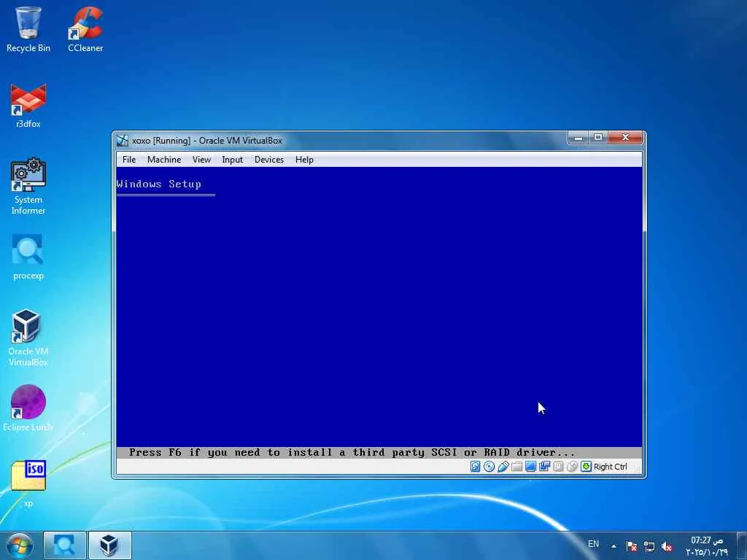
Task: Click the VirtualBox title bar icon
Action: click(x=123, y=141)
